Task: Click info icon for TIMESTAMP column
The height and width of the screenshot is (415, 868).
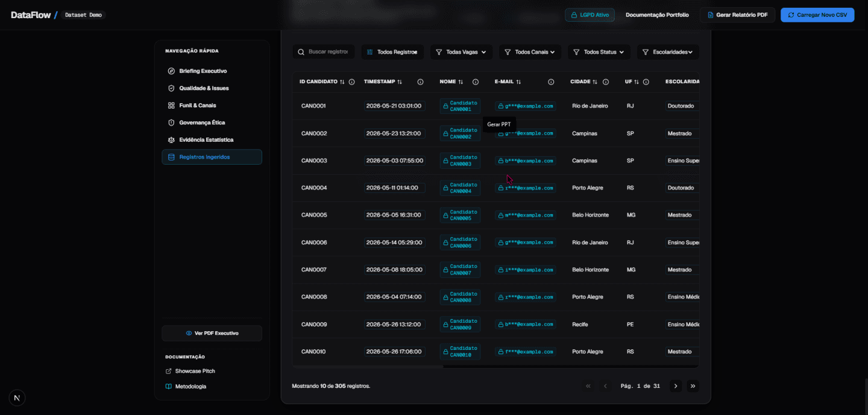Action: (421, 82)
